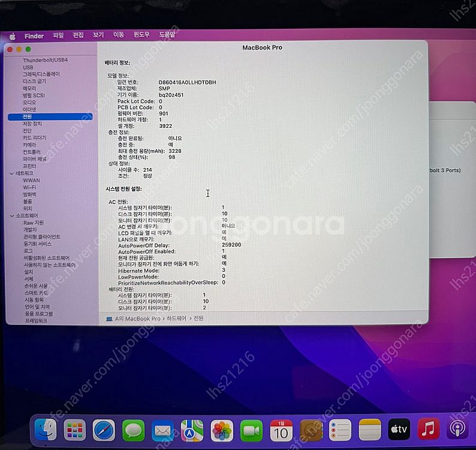Select 서체 in the sidebar
Viewport: 476px width, 450px height.
pyautogui.click(x=29, y=279)
